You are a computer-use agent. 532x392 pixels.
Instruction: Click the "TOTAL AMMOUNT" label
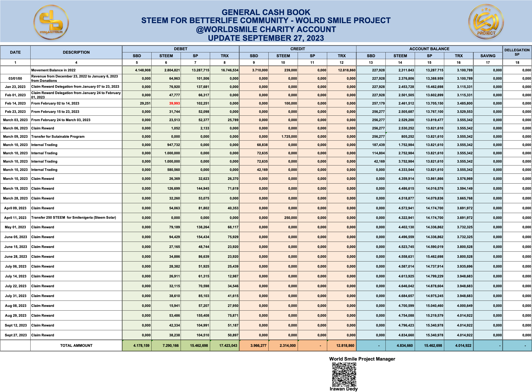pyautogui.click(x=76, y=346)
